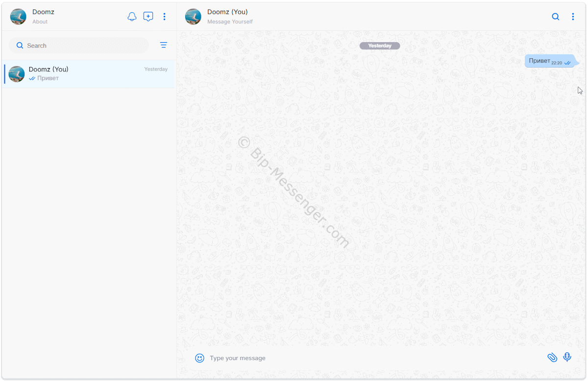
Task: Open Doomz (You) contact title in header
Action: (227, 12)
